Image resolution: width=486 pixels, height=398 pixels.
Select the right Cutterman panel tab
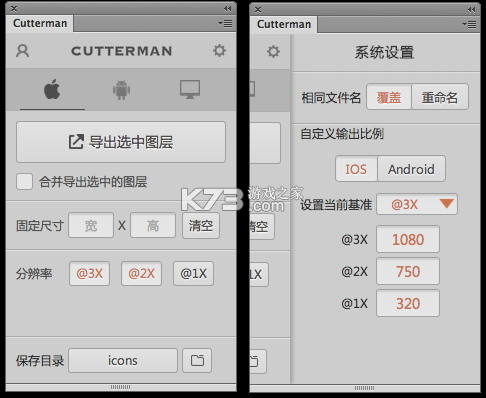(284, 24)
